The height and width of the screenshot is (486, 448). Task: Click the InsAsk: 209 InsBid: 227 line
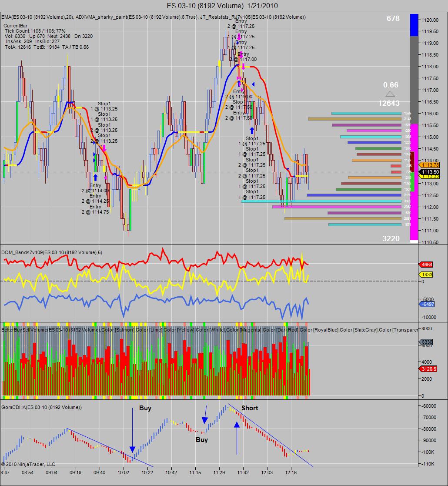click(x=33, y=41)
